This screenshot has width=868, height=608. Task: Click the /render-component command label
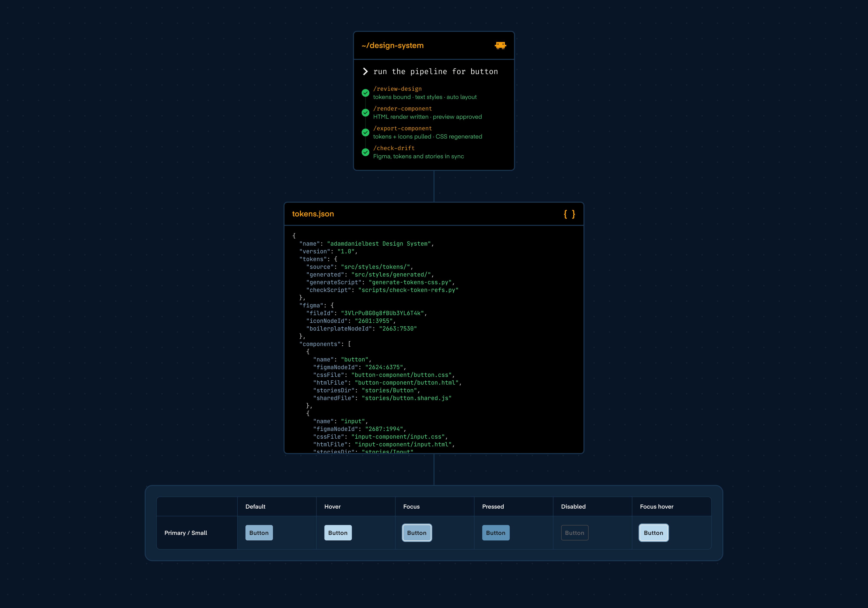[402, 109]
